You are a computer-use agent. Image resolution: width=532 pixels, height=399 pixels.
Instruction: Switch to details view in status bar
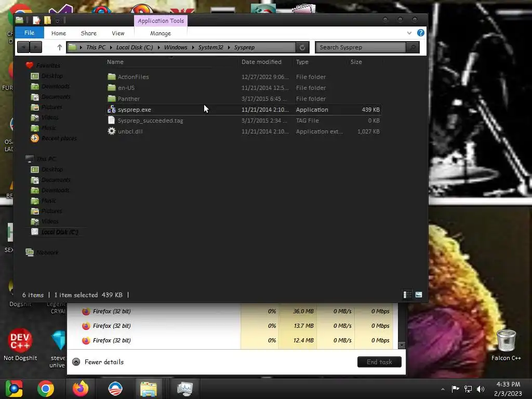pos(407,295)
